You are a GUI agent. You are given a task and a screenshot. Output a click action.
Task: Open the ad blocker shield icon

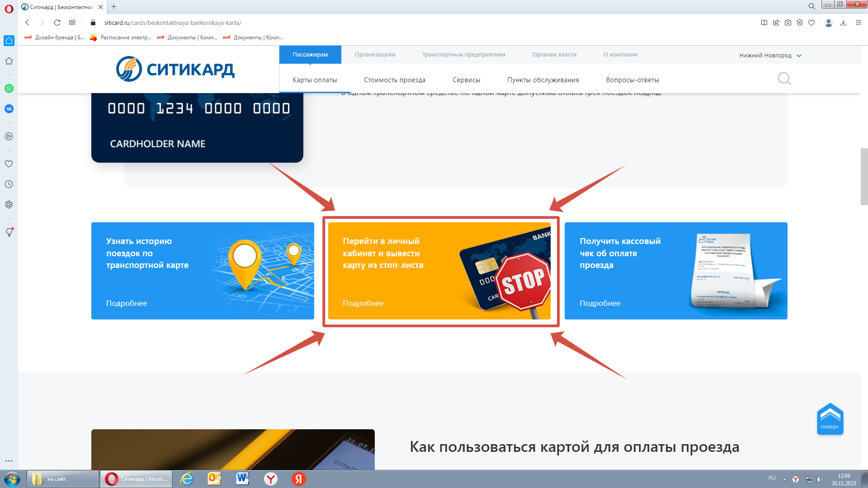(800, 23)
